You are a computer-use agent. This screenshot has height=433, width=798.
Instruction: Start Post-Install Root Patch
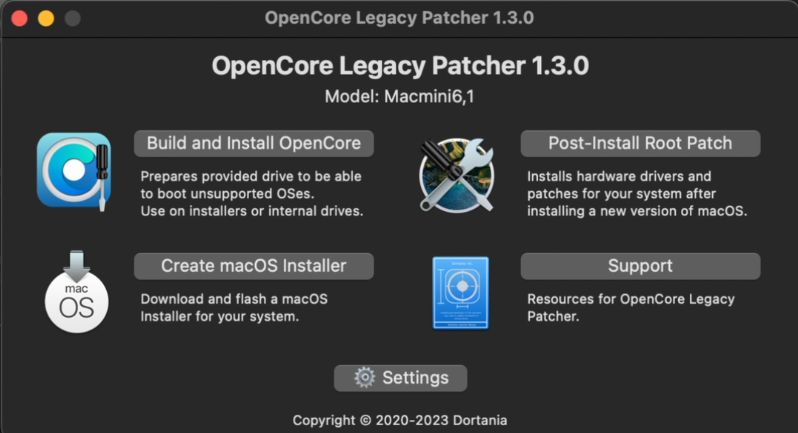tap(640, 143)
